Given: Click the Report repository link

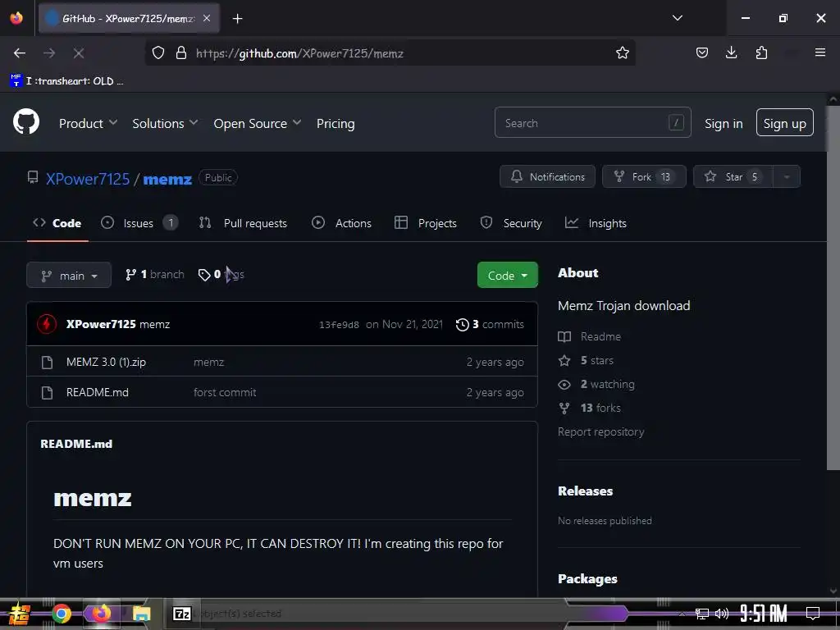Looking at the screenshot, I should point(600,431).
